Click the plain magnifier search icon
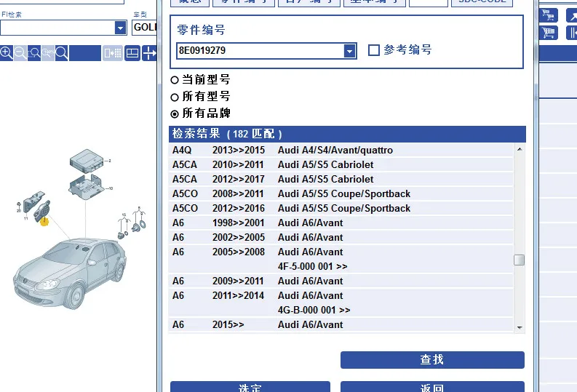 coord(61,53)
